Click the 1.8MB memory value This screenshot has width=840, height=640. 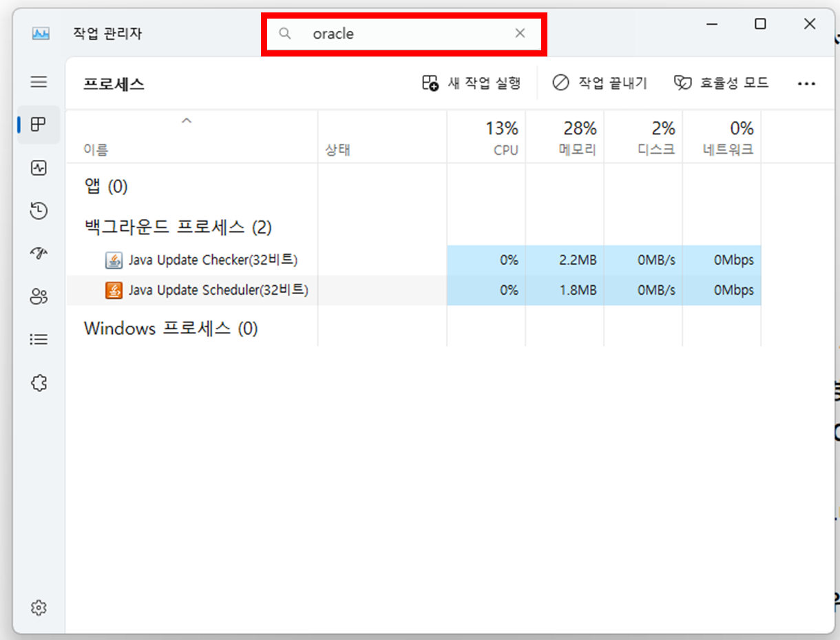click(x=577, y=290)
